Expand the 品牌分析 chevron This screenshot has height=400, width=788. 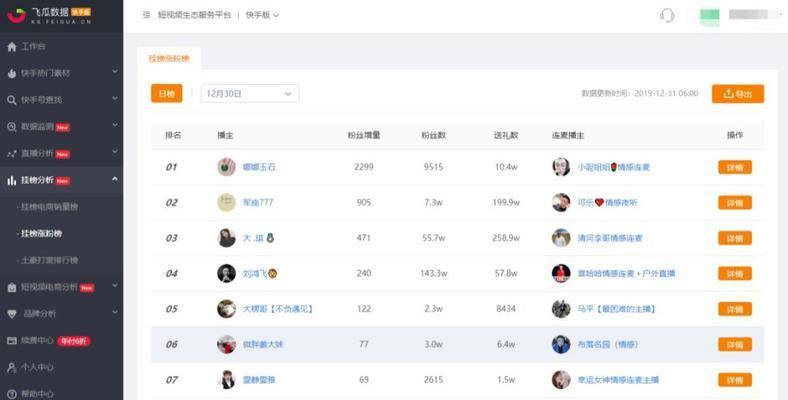tap(115, 313)
